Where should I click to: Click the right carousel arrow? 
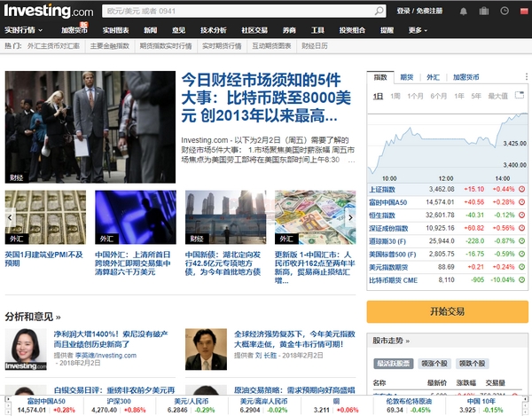[351, 217]
